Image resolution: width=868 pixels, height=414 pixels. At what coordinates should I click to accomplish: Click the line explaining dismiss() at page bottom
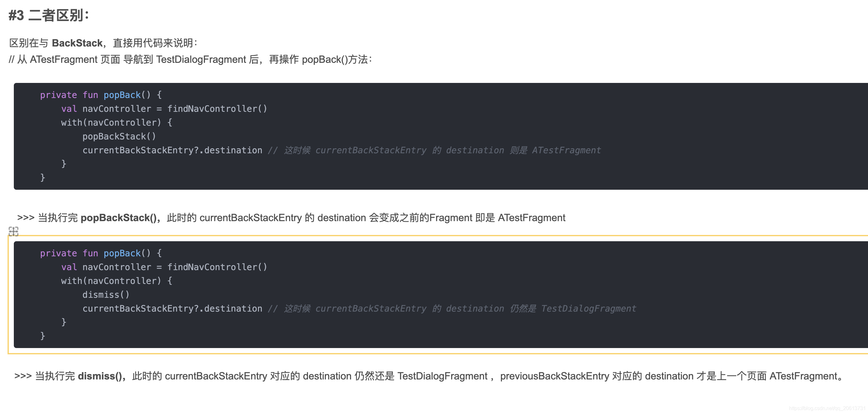pos(431,376)
